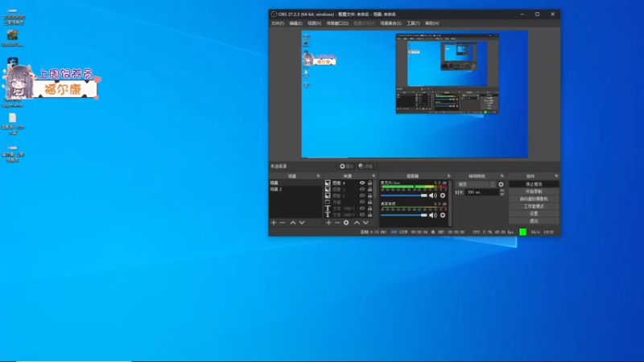The width and height of the screenshot is (644, 362).
Task: Click the 开始录制 button
Action: coord(534,191)
